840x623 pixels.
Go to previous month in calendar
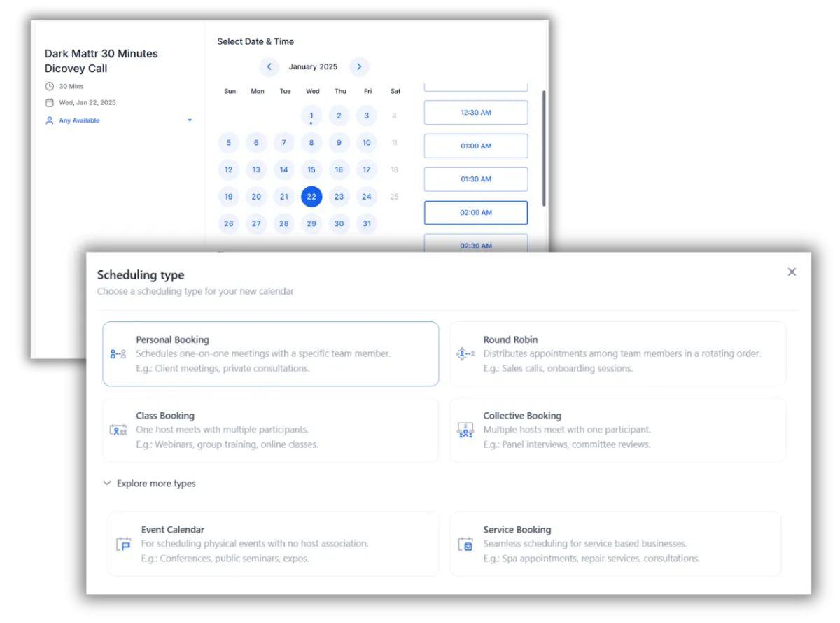269,67
